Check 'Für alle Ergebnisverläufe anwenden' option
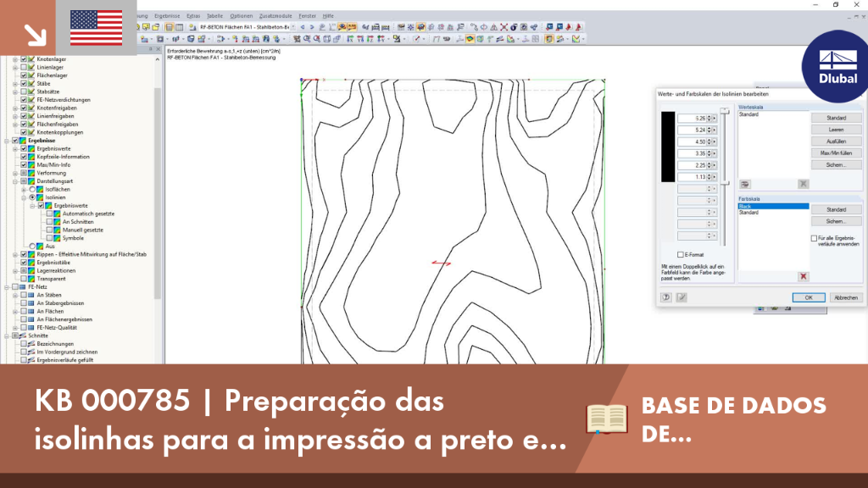Viewport: 868px width, 488px height. coord(814,238)
